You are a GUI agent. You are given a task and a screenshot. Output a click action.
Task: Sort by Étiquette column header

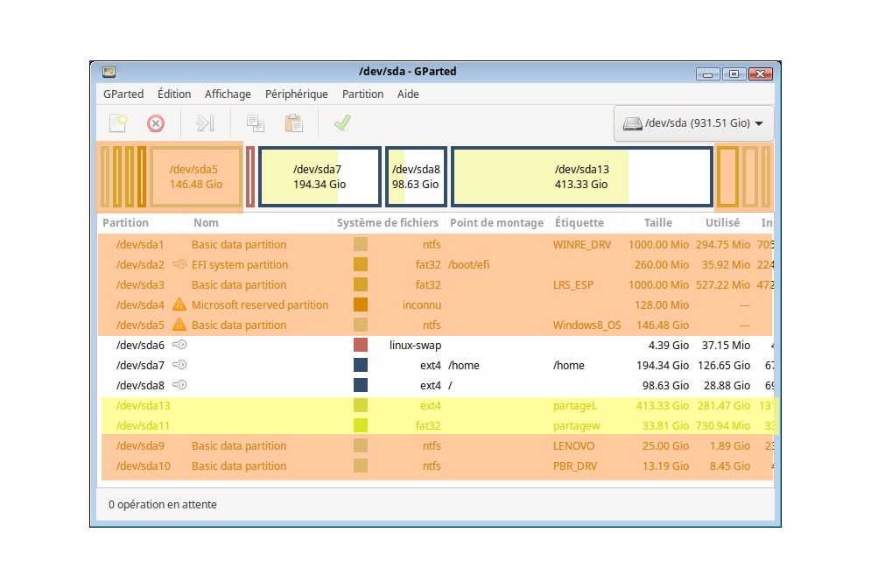point(587,222)
